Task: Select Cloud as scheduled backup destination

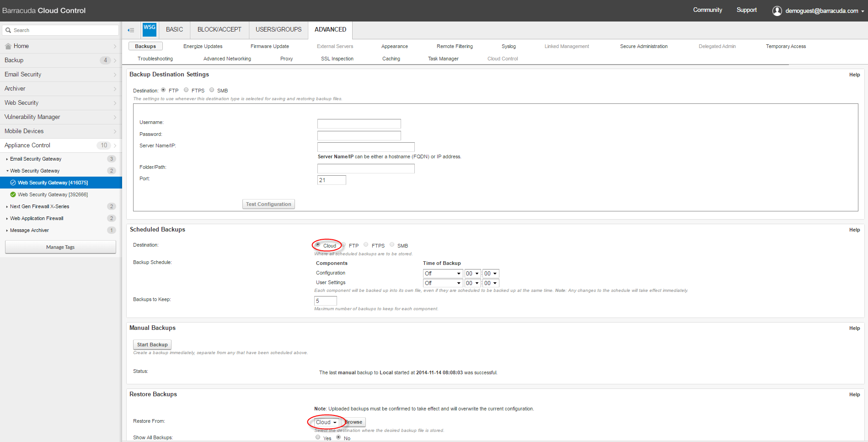Action: tap(318, 245)
